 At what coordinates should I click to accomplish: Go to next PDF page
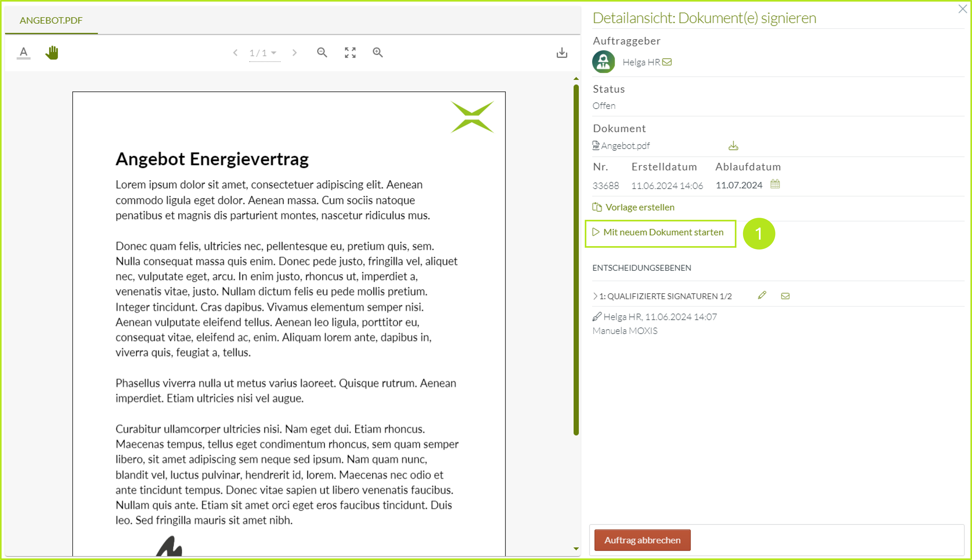pos(295,52)
